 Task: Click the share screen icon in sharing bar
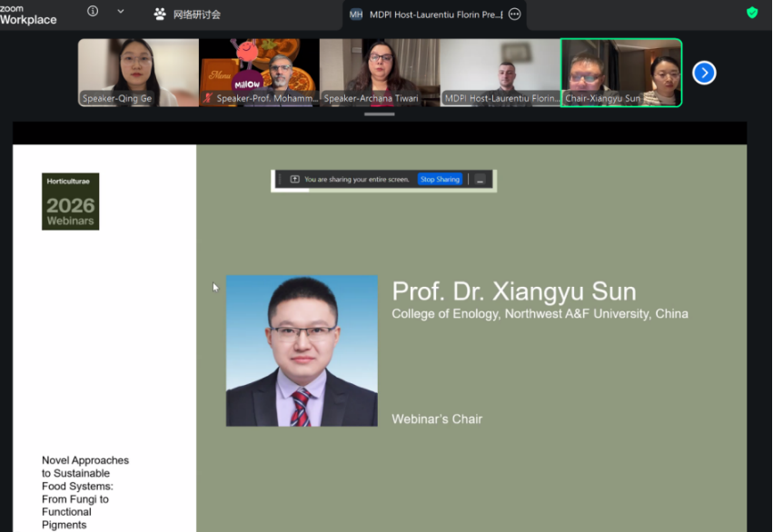tap(294, 180)
